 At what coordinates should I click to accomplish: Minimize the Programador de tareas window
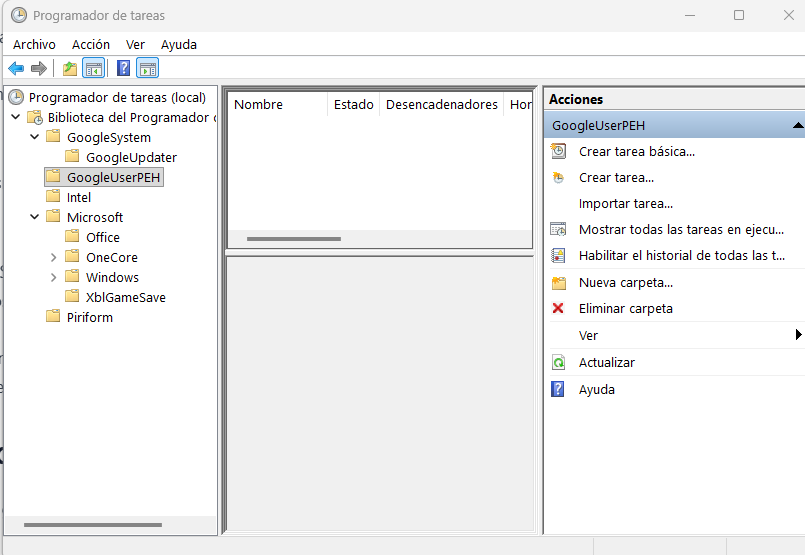(690, 15)
